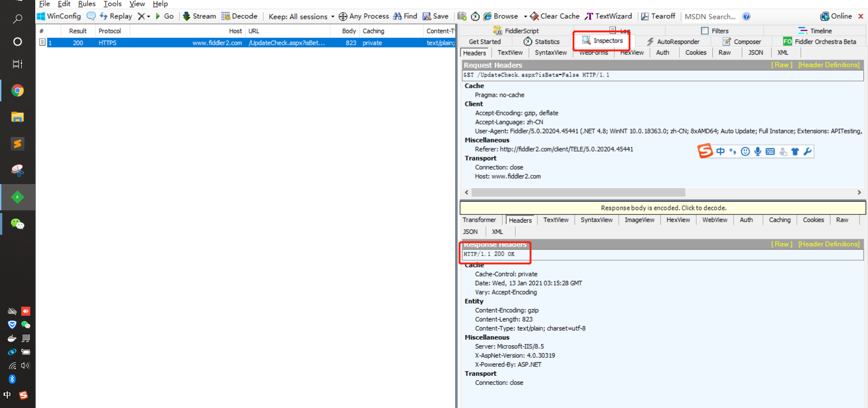Open the Sogou soft keyboard icon
868x408 pixels.
pos(770,152)
